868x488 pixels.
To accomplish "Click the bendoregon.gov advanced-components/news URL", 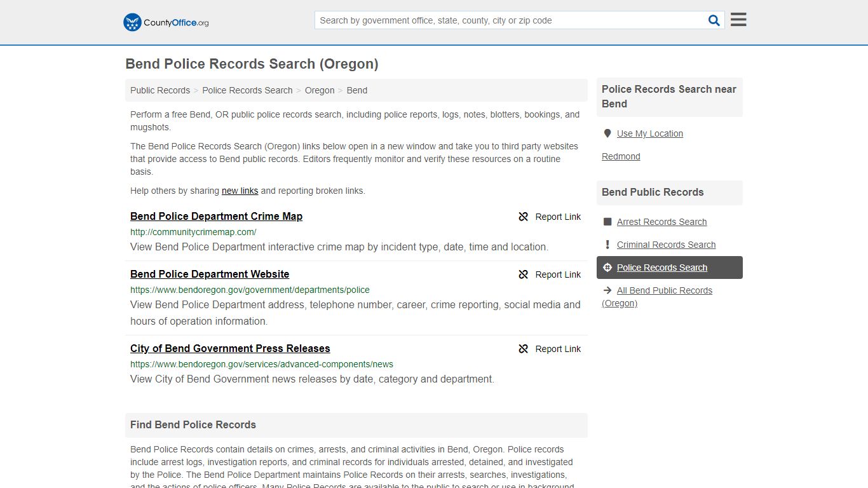I will point(262,364).
